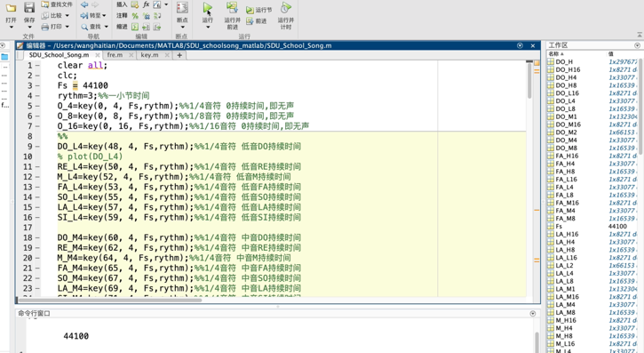
Task: Switch to the fre.m editor tab
Action: (x=115, y=54)
